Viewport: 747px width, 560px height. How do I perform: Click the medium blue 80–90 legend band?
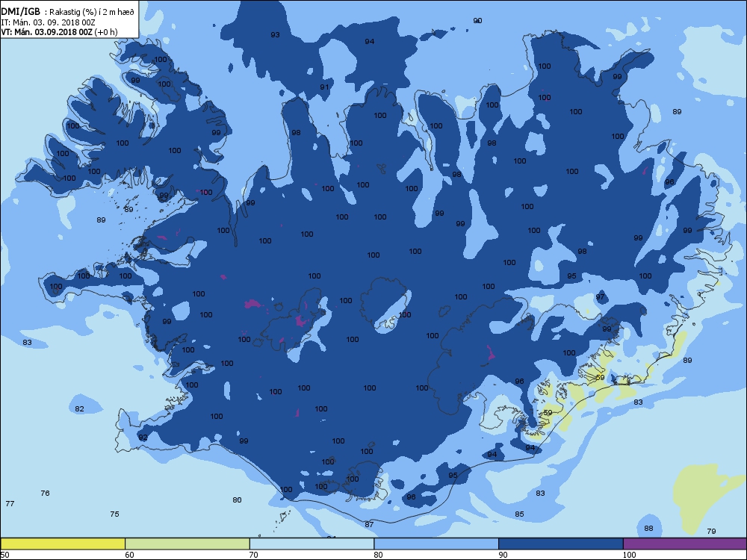pos(436,544)
